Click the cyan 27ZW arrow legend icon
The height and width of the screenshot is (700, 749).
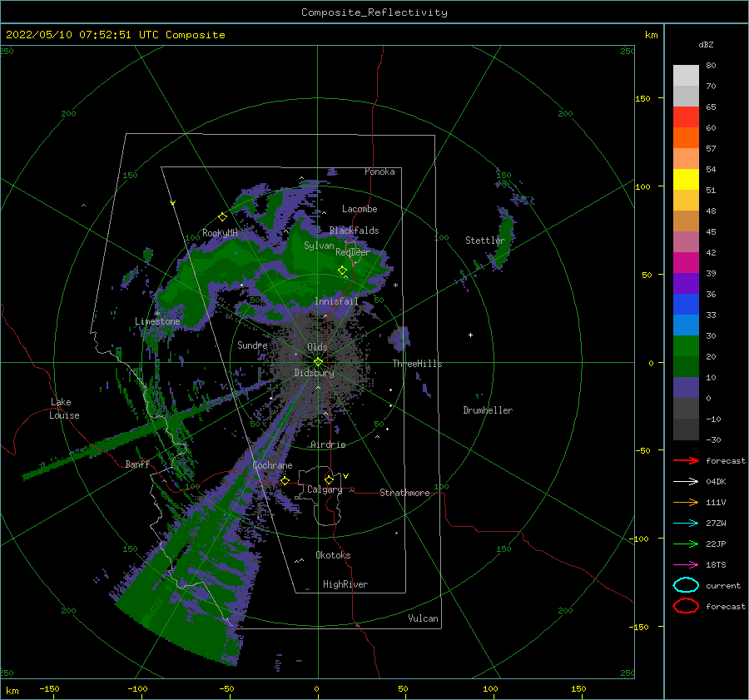pos(686,524)
